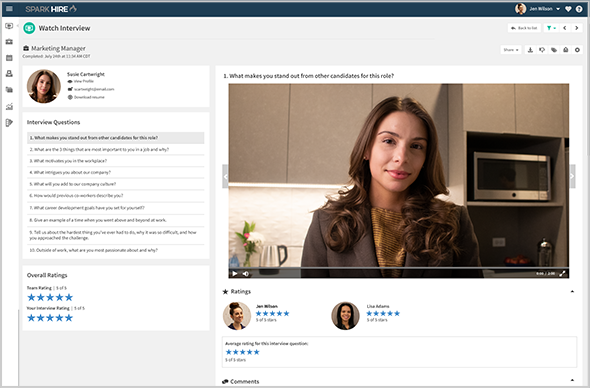Mute the video using the volume icon
This screenshot has height=388, width=590.
(246, 274)
